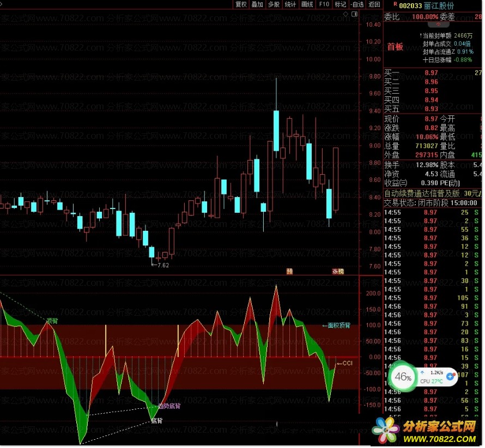
Task: Click the 200.0 CCI axis label
Action: (373, 293)
